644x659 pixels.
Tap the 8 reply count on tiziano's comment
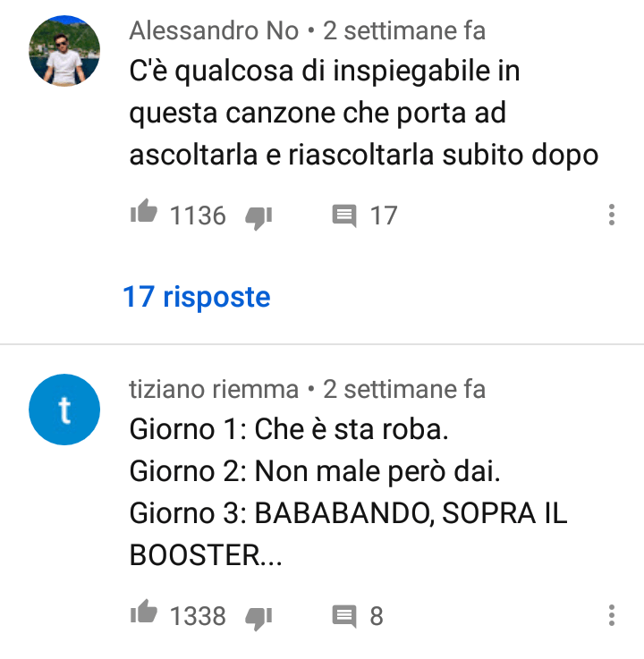[377, 616]
